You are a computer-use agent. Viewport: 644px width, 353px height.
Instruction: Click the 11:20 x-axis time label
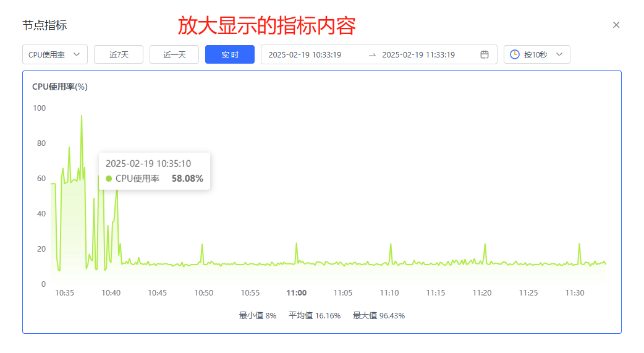482,293
